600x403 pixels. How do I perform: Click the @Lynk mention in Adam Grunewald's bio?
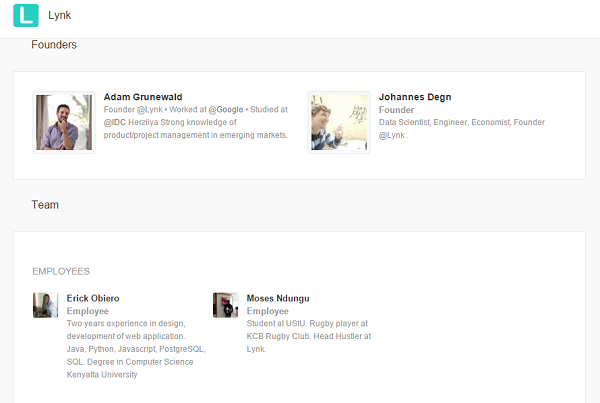click(150, 109)
